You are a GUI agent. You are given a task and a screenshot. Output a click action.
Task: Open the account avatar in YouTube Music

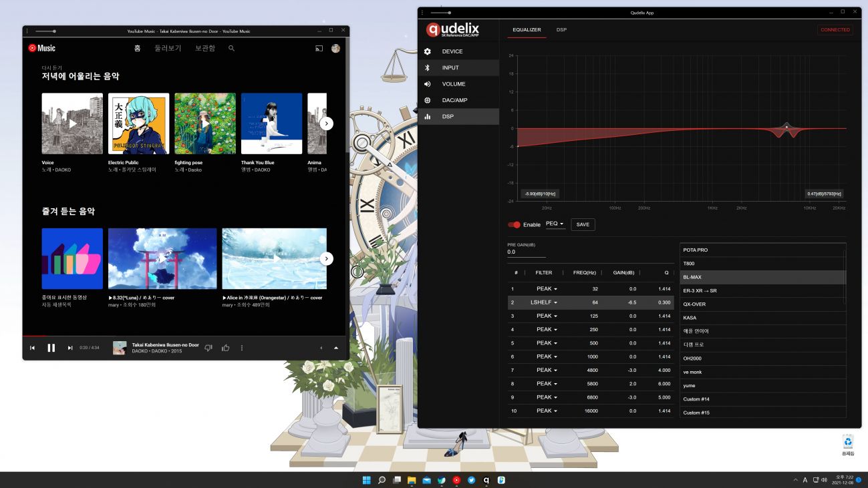pos(336,48)
